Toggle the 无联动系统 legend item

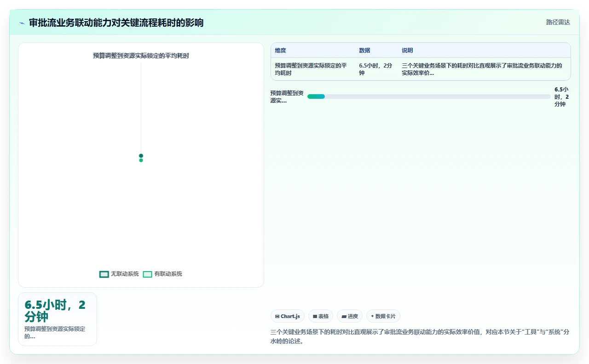[119, 274]
